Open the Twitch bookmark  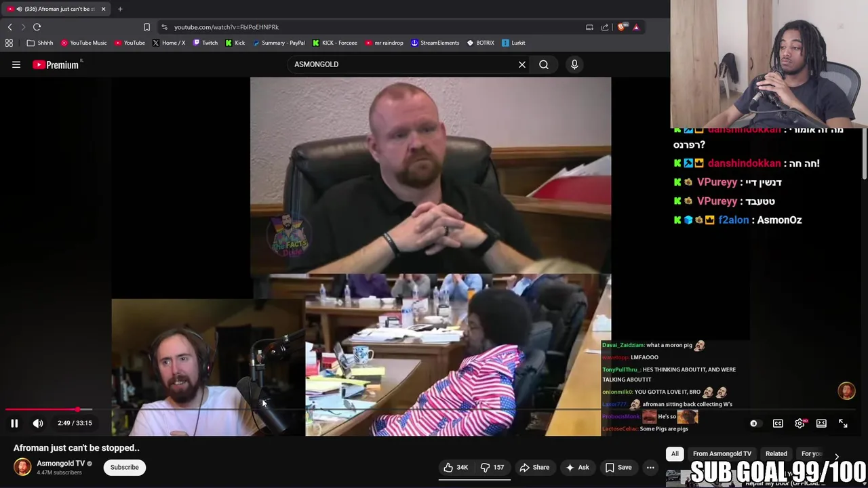click(205, 43)
